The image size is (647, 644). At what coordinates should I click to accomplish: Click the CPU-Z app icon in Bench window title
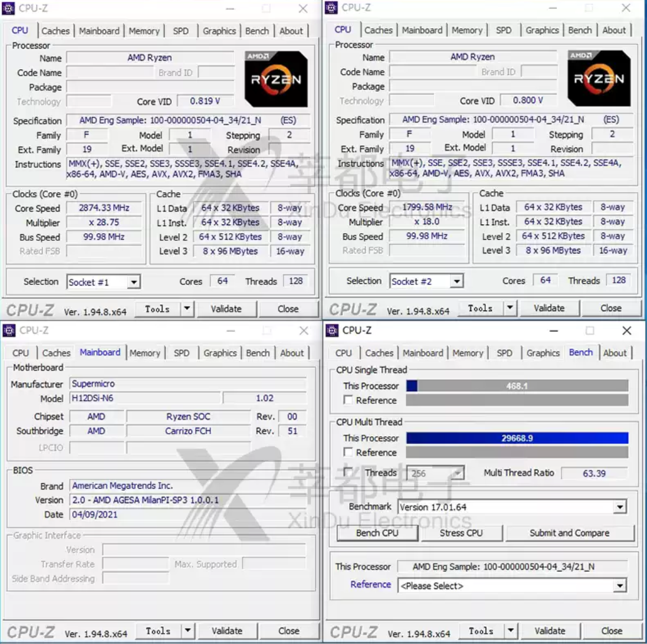[x=332, y=330]
